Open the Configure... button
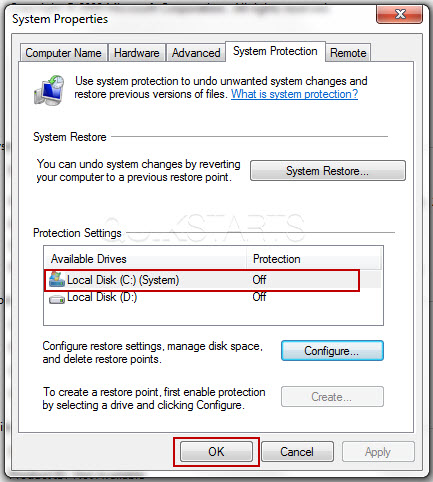The width and height of the screenshot is (433, 482). (x=332, y=351)
